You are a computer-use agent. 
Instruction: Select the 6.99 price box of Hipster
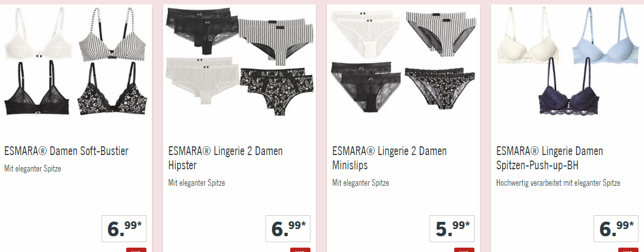(288, 228)
